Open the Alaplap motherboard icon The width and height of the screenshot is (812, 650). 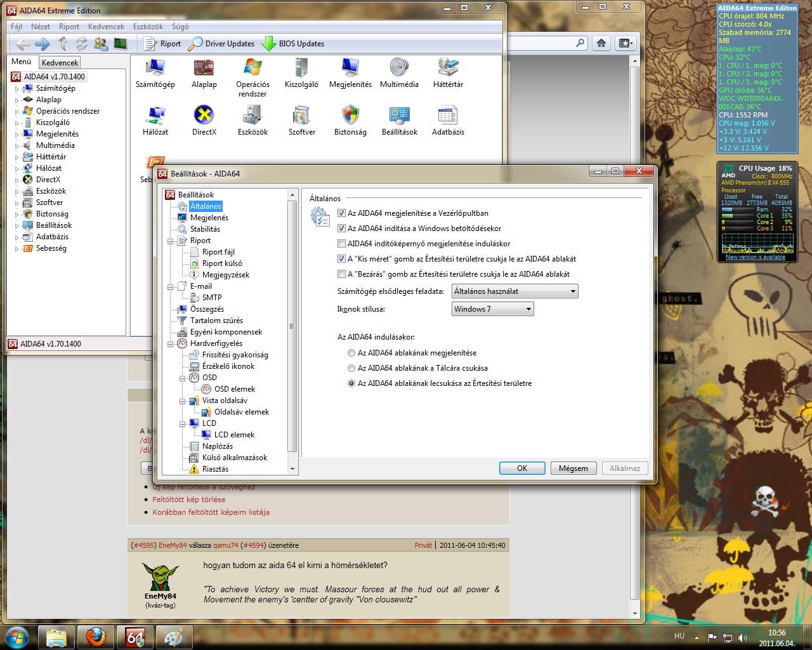pos(204,74)
